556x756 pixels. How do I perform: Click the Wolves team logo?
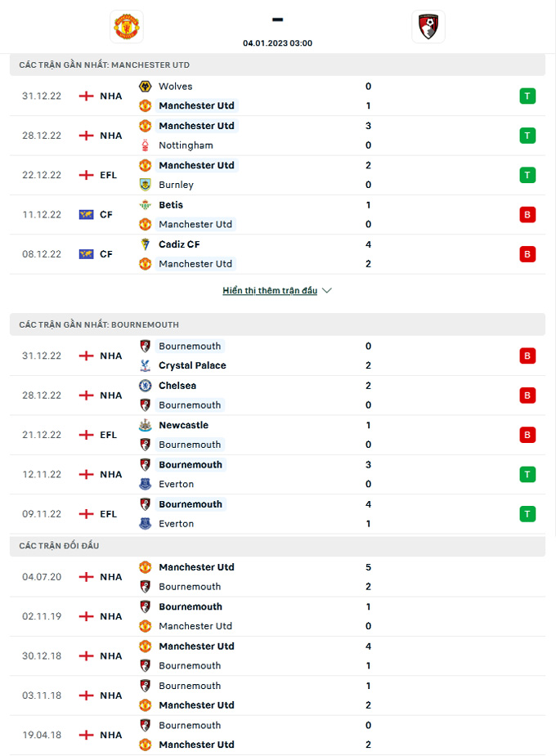(145, 87)
